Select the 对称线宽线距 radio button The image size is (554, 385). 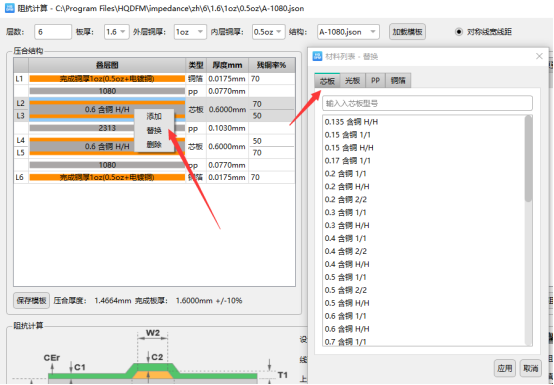click(459, 32)
